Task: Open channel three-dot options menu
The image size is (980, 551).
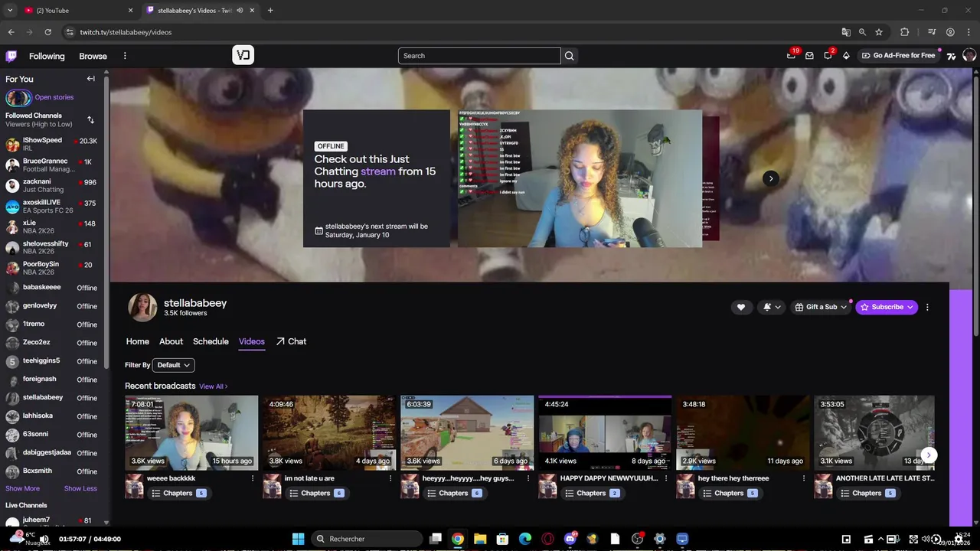Action: (927, 307)
